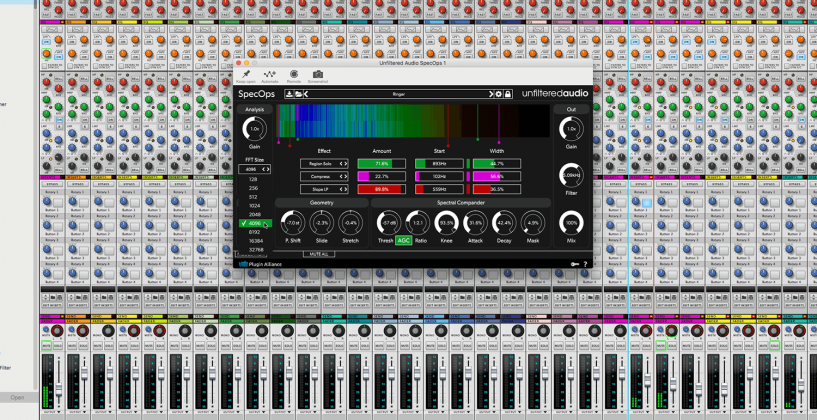
Task: Open SpecOps settings gear icon
Action: (497, 94)
